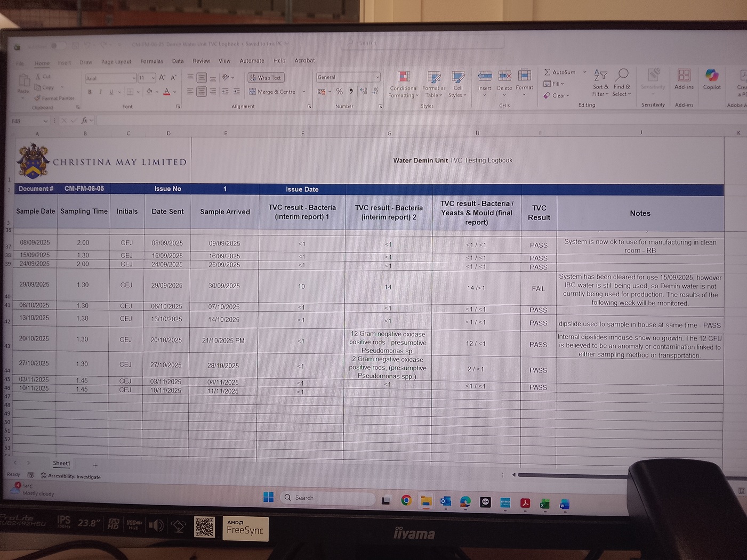Expand the General number format dropdown
Image resolution: width=747 pixels, height=560 pixels.
pyautogui.click(x=377, y=77)
